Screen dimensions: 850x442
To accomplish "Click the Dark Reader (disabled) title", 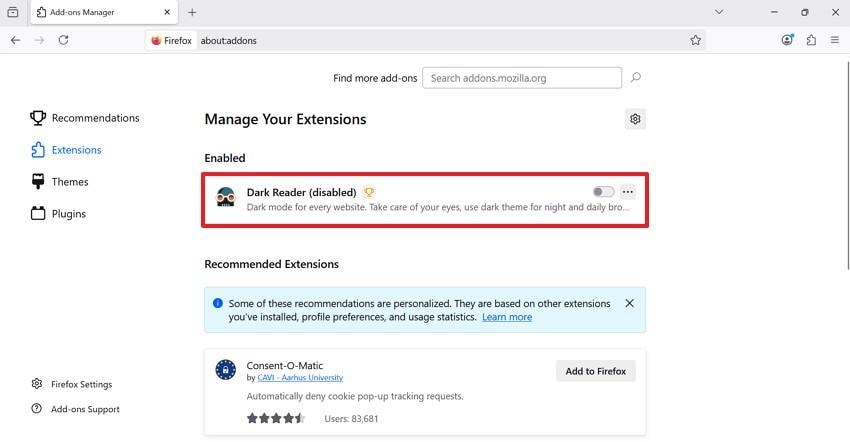I will pyautogui.click(x=301, y=192).
